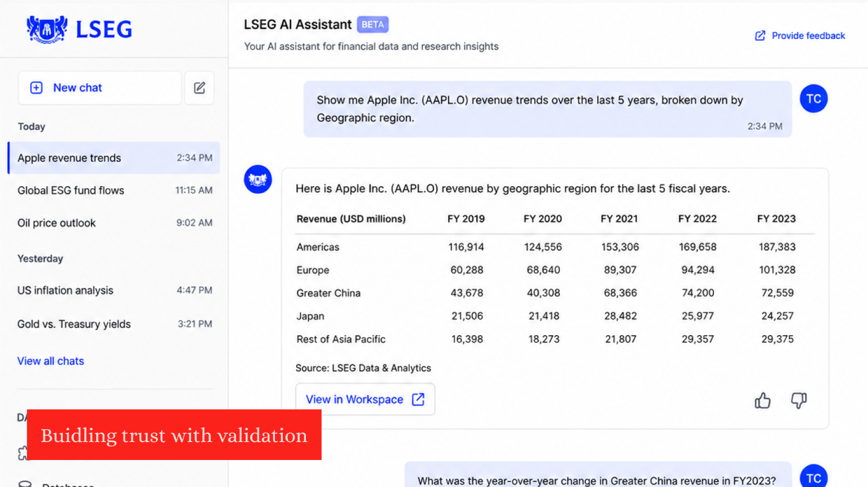Image resolution: width=868 pixels, height=487 pixels.
Task: Click Japan FY 2021 value 28,482
Action: click(621, 316)
